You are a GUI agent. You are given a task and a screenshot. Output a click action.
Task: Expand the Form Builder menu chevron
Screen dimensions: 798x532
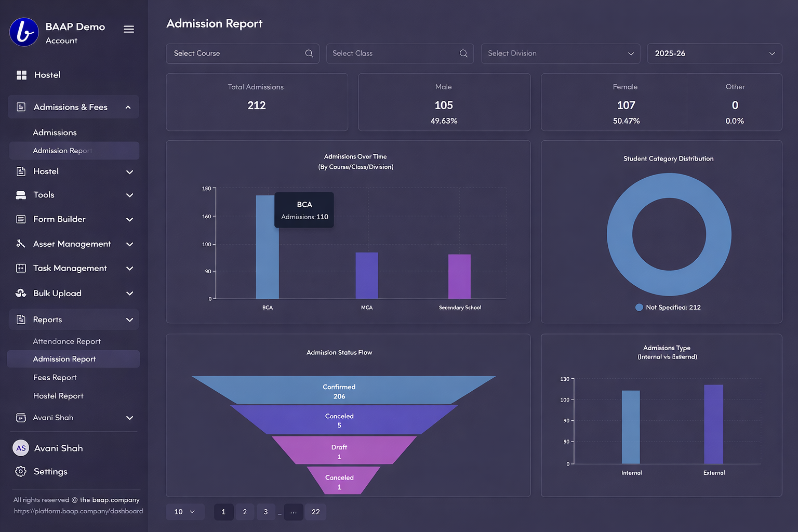[x=130, y=220]
